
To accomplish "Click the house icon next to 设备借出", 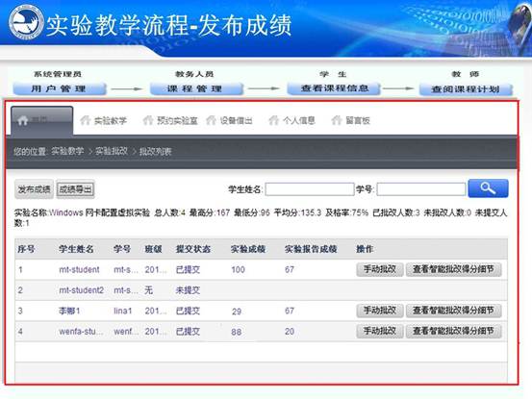I will pos(211,120).
